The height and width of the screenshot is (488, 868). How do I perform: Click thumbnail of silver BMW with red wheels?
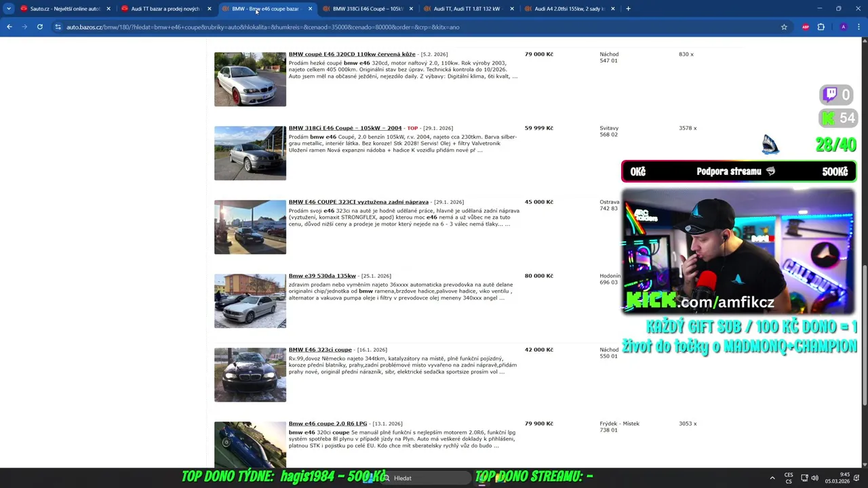click(250, 79)
